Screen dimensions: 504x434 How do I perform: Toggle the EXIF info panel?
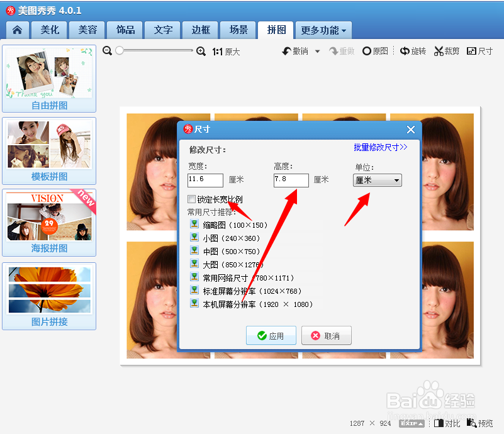[x=412, y=423]
